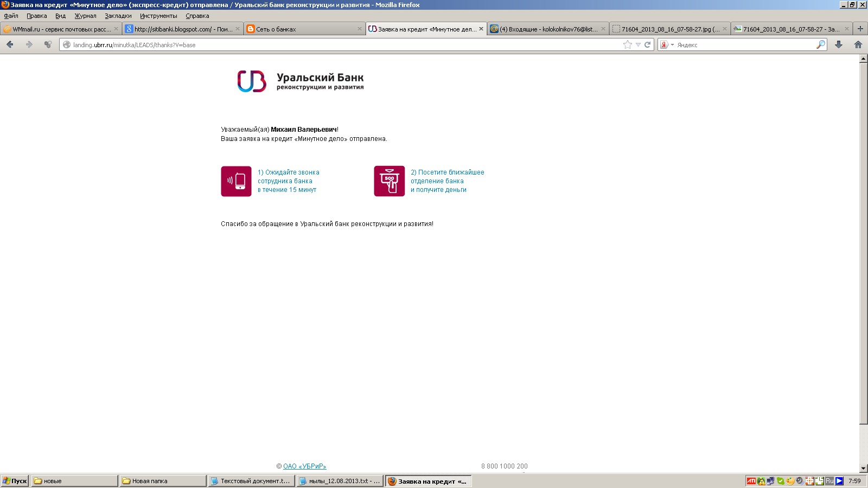The width and height of the screenshot is (868, 488).
Task: Switch to the 'Текстовый документ' taskbar button
Action: pyautogui.click(x=251, y=481)
